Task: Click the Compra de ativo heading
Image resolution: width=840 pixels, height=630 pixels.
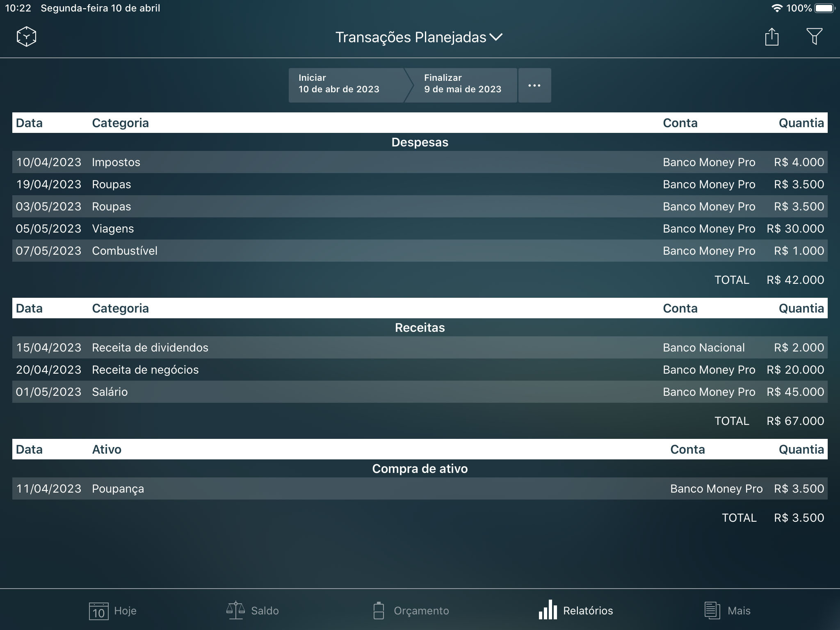Action: (x=420, y=469)
